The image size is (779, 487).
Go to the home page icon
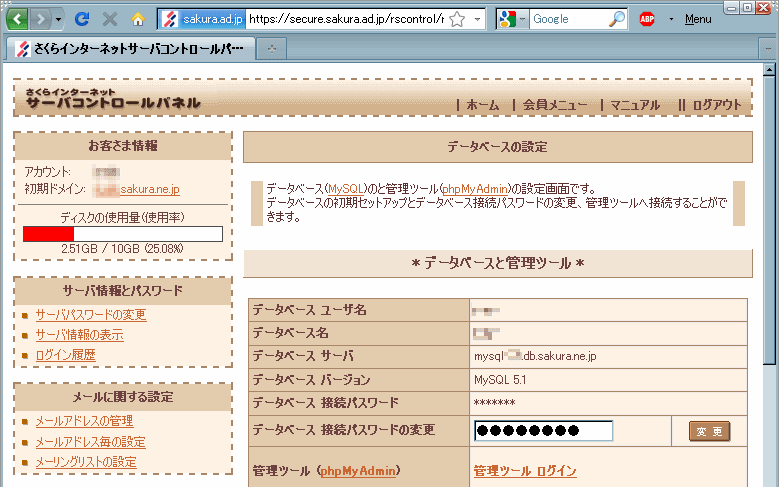(x=138, y=19)
